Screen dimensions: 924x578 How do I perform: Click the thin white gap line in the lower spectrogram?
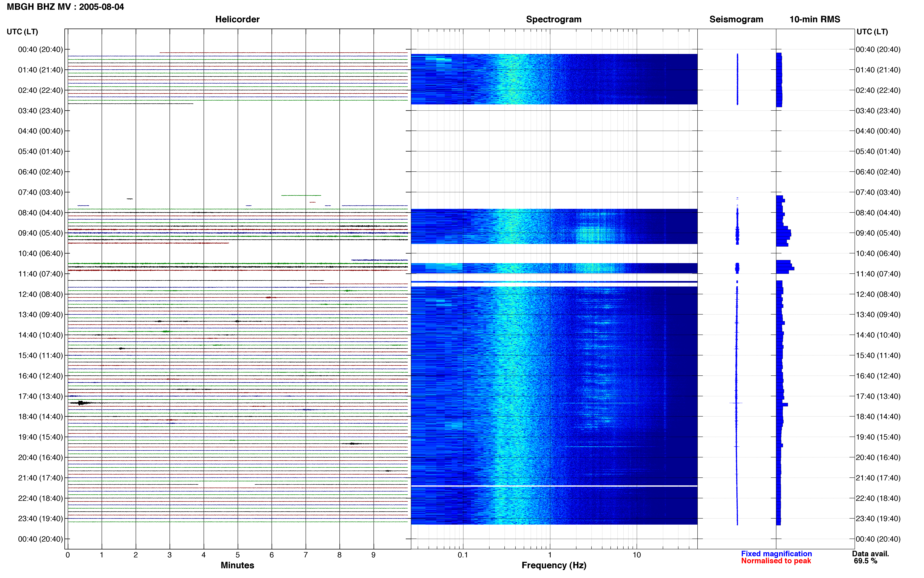pos(554,486)
